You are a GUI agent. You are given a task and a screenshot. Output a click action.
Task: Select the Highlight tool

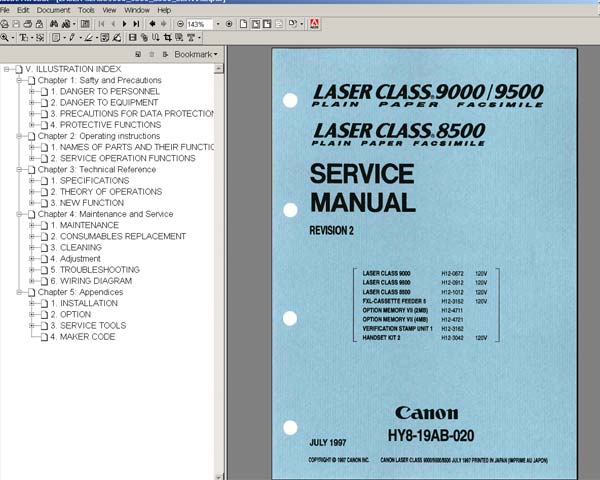[x=88, y=38]
